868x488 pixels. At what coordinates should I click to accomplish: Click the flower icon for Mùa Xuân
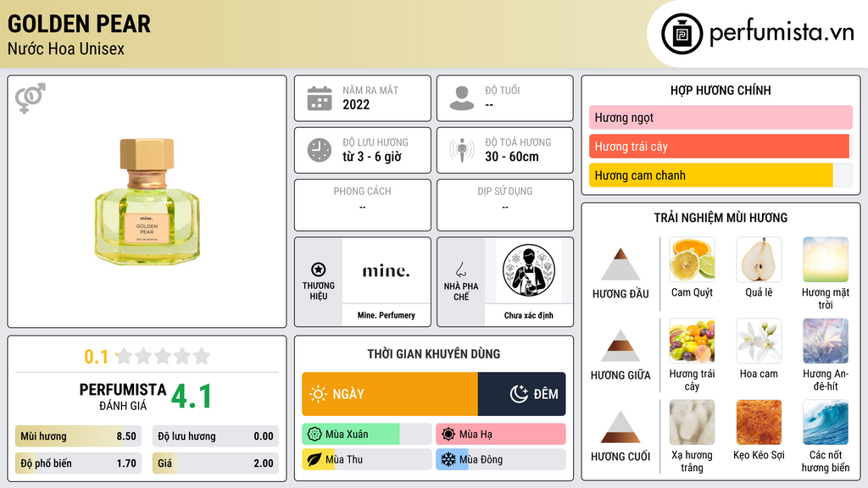pos(314,435)
